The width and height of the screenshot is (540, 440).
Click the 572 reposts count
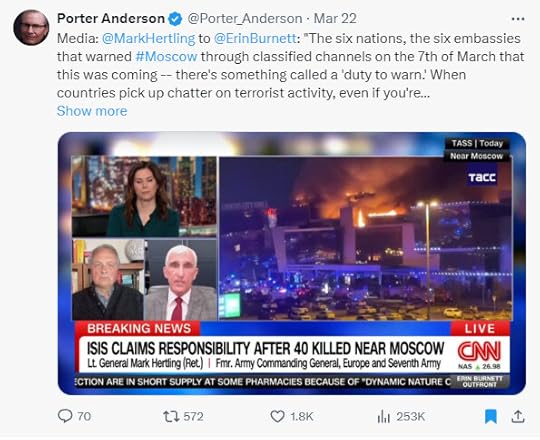coord(194,417)
